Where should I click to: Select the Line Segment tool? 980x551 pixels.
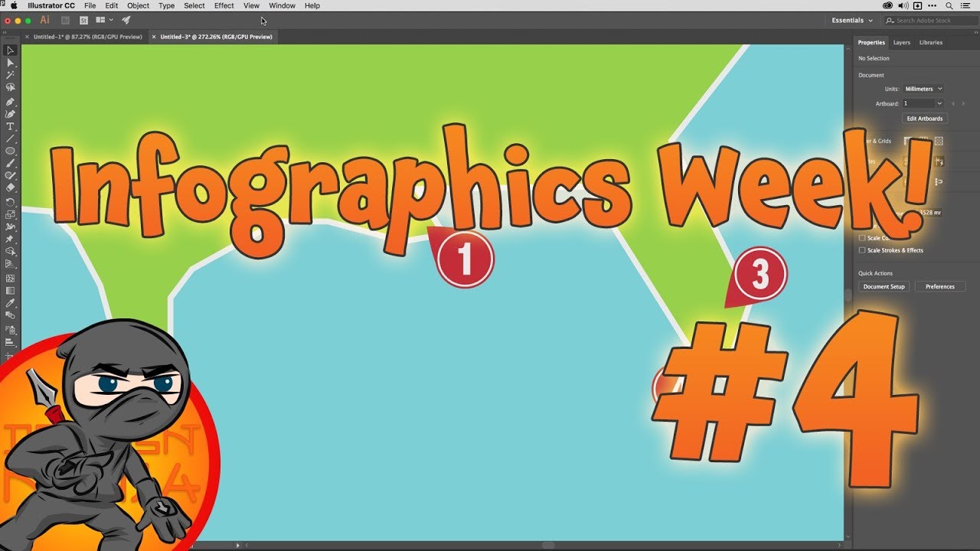click(x=10, y=139)
